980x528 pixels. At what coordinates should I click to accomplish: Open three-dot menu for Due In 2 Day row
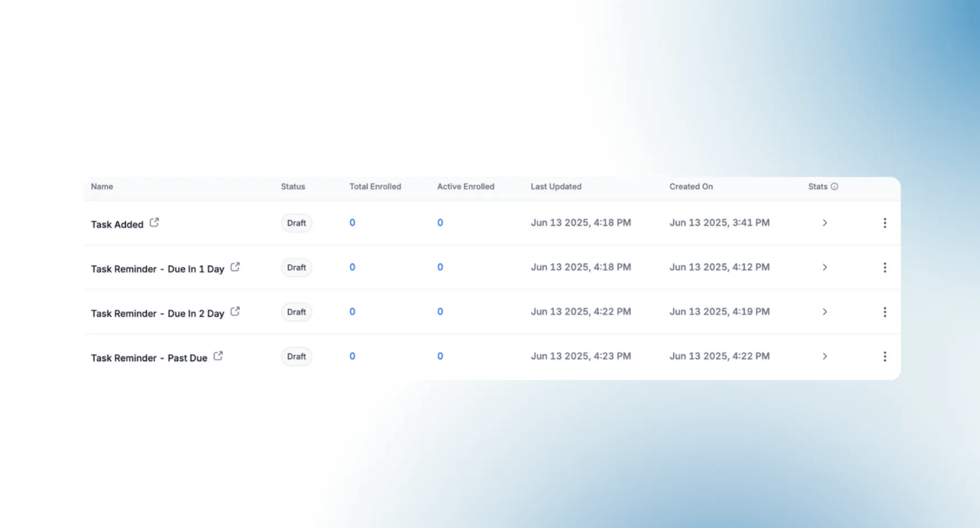pyautogui.click(x=885, y=312)
